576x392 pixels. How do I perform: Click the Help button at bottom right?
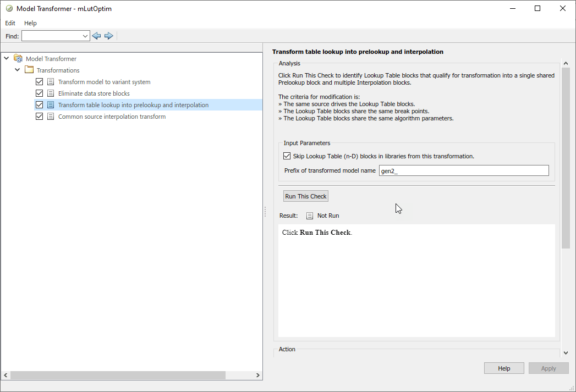(504, 368)
